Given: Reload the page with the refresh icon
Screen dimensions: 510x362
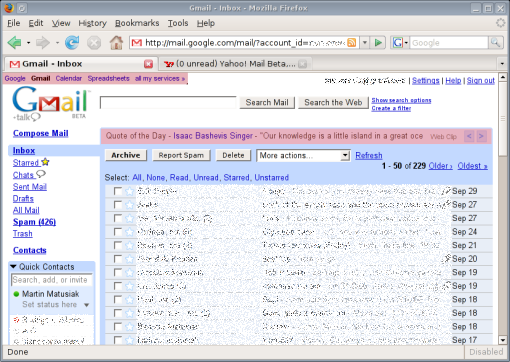Looking at the screenshot, I should click(x=72, y=43).
